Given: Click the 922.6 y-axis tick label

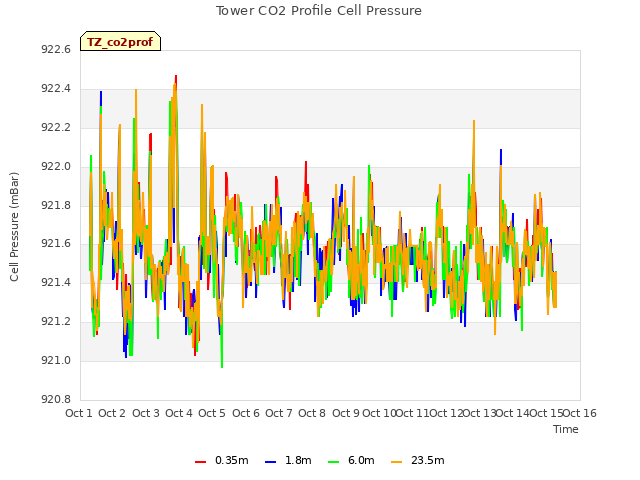Looking at the screenshot, I should [56, 50].
